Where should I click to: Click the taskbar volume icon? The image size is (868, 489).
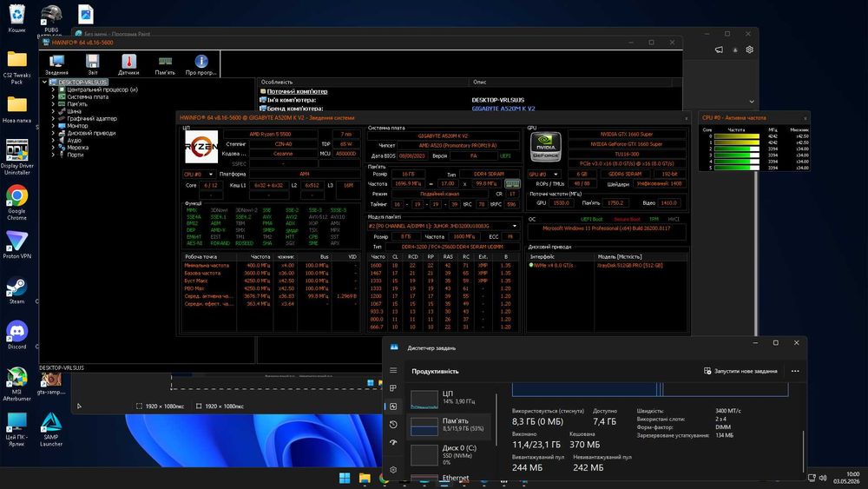point(823,478)
